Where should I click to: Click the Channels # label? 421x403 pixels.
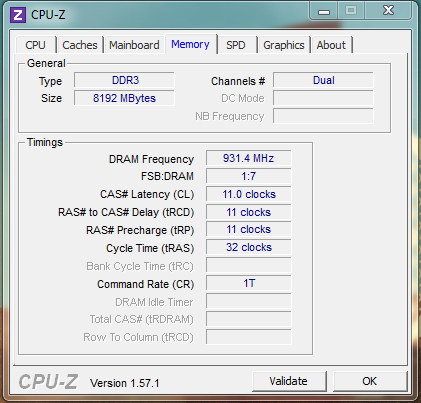[238, 81]
